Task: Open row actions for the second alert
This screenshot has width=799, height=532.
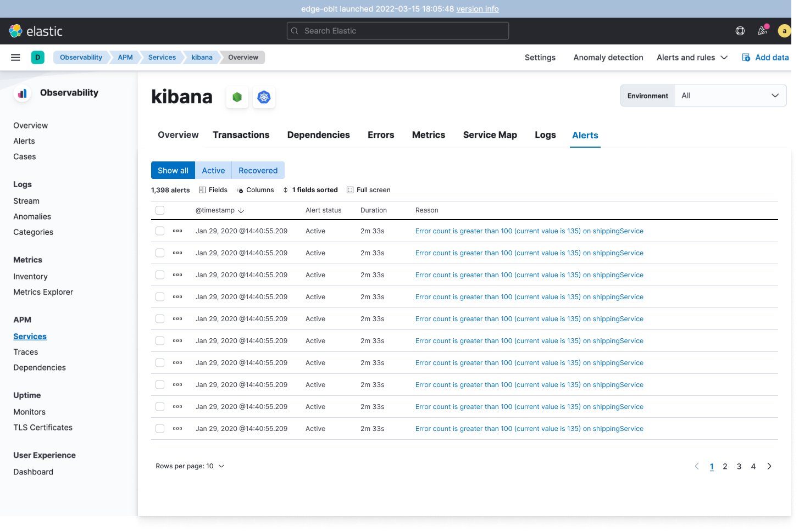Action: [x=177, y=253]
